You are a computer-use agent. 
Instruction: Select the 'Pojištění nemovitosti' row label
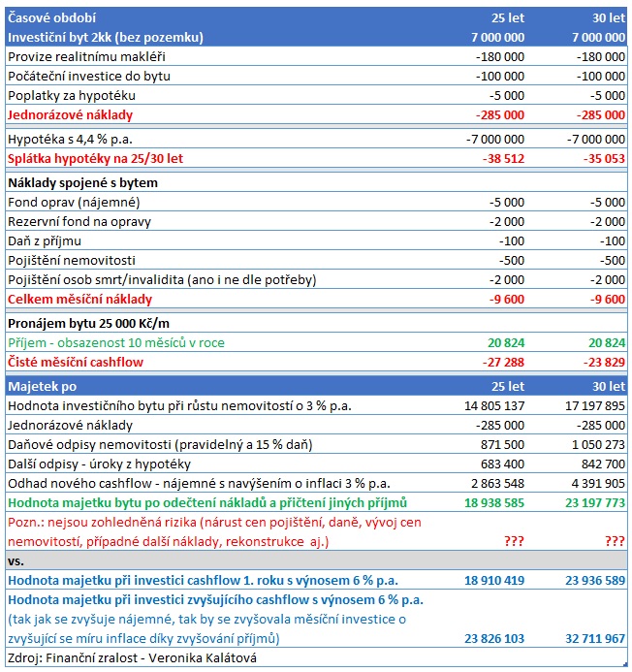72,260
